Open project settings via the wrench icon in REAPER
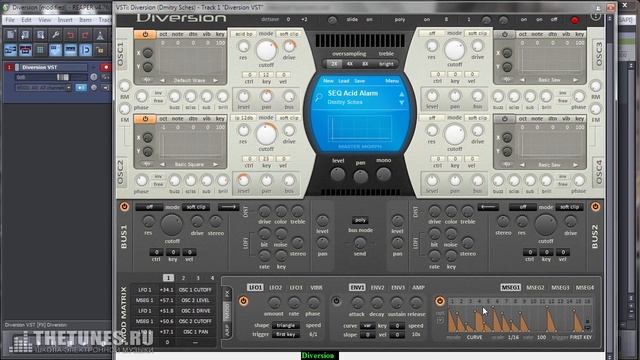Image resolution: width=640 pixels, height=360 pixels. click(x=56, y=35)
